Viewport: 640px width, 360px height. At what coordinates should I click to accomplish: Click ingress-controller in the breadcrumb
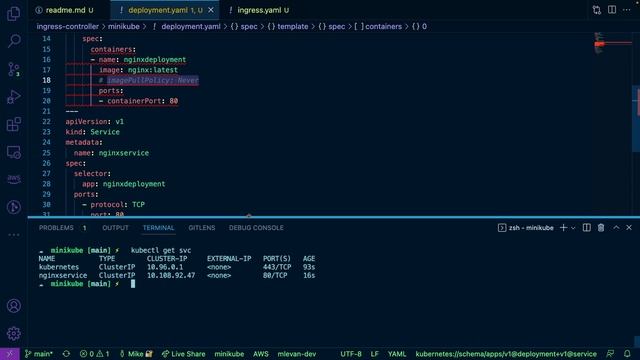68,27
